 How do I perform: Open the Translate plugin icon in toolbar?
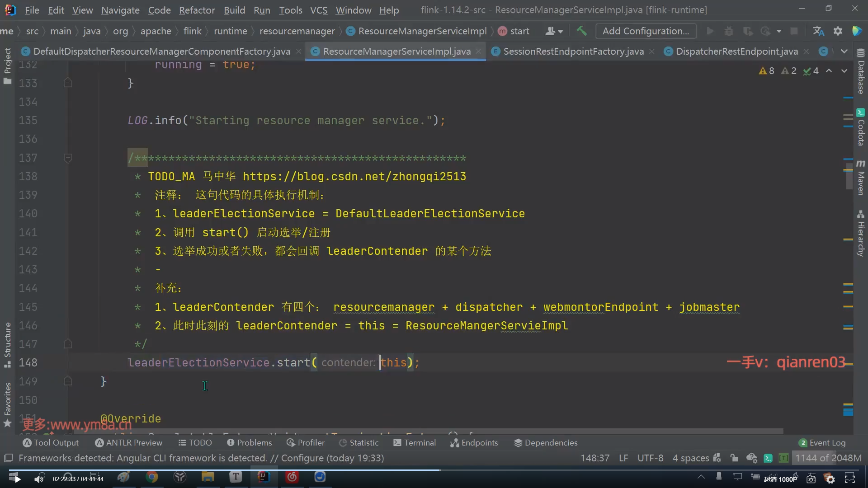[x=818, y=31]
